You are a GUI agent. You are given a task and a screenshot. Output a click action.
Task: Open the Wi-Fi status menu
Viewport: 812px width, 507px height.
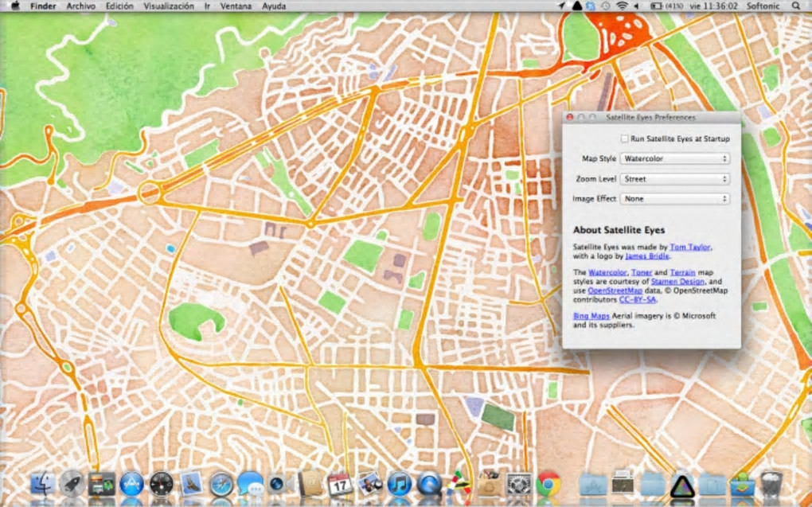click(x=622, y=6)
